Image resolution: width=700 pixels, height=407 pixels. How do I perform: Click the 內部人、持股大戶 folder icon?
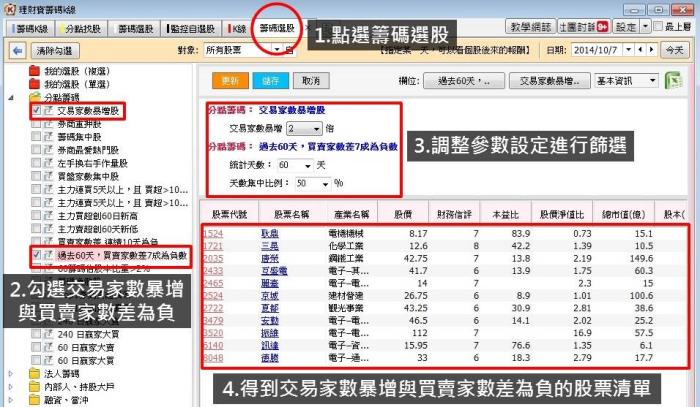pyautogui.click(x=34, y=386)
